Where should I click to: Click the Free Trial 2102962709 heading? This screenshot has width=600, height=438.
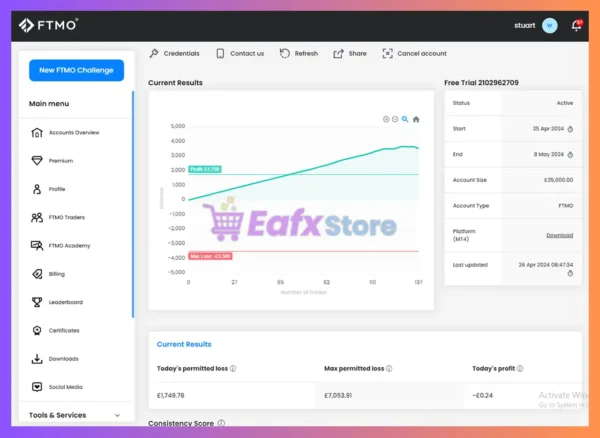(x=481, y=83)
